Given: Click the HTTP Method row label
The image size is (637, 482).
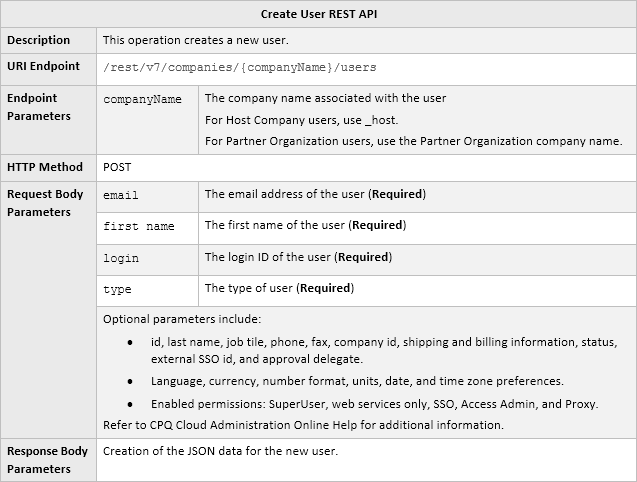Looking at the screenshot, I should [x=45, y=167].
